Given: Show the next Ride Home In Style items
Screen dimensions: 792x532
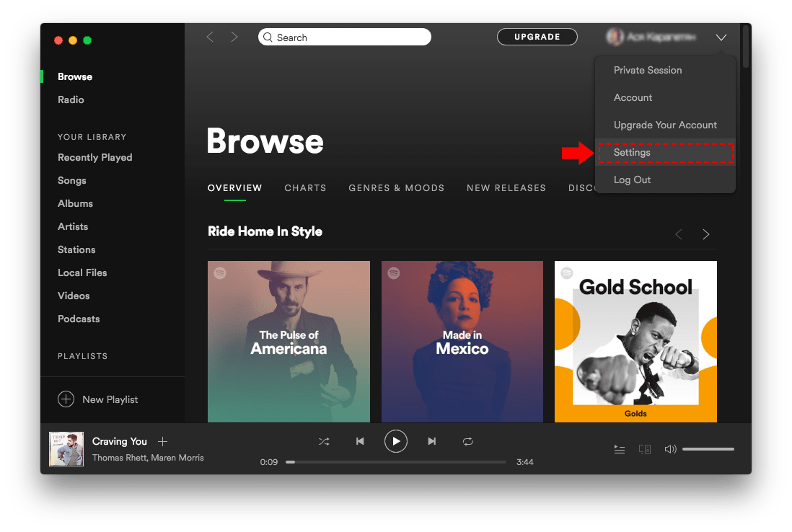Looking at the screenshot, I should pos(705,234).
